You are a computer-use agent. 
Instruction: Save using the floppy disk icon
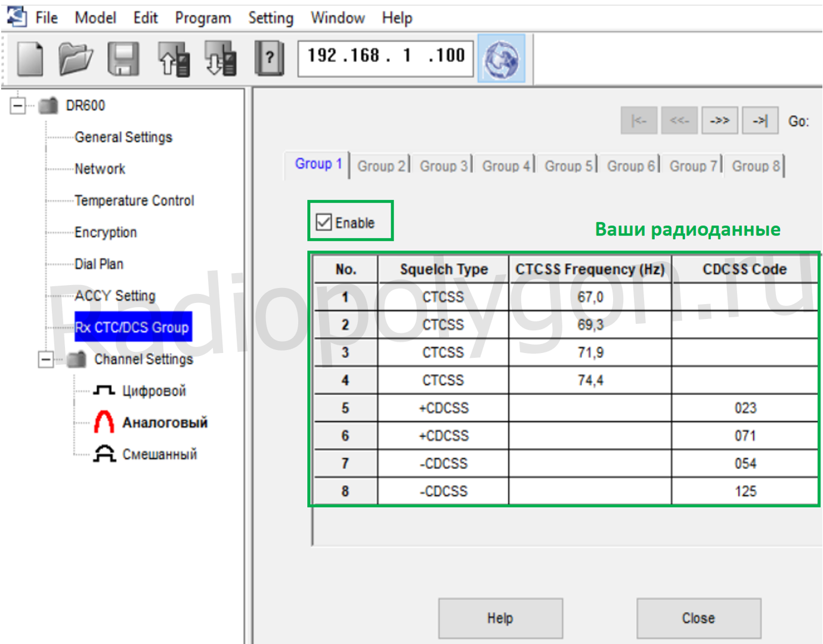click(123, 58)
